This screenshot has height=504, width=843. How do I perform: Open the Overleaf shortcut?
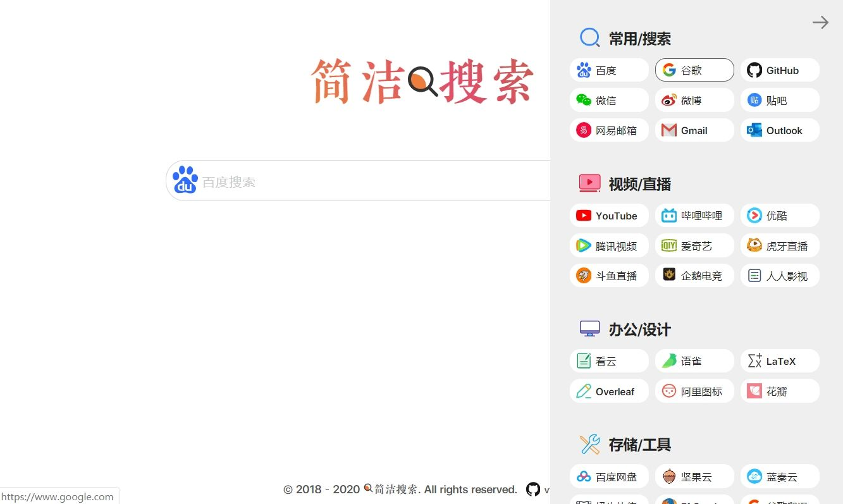point(608,391)
